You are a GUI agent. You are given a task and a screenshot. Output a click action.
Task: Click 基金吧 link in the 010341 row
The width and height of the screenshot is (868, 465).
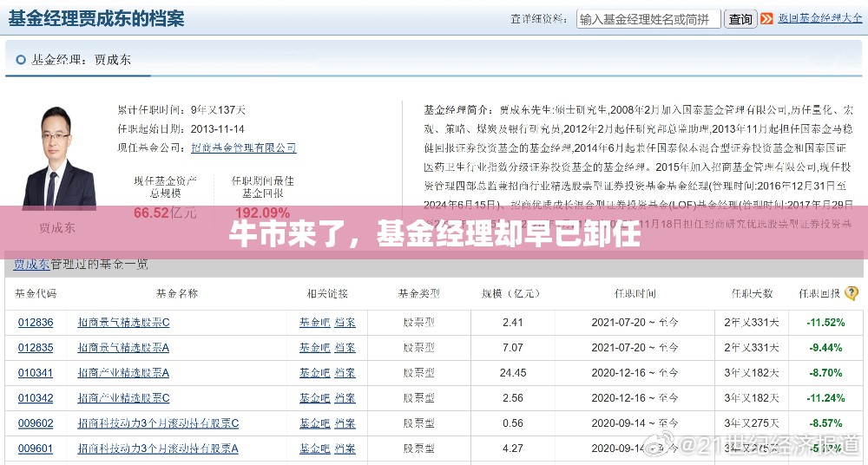point(314,373)
